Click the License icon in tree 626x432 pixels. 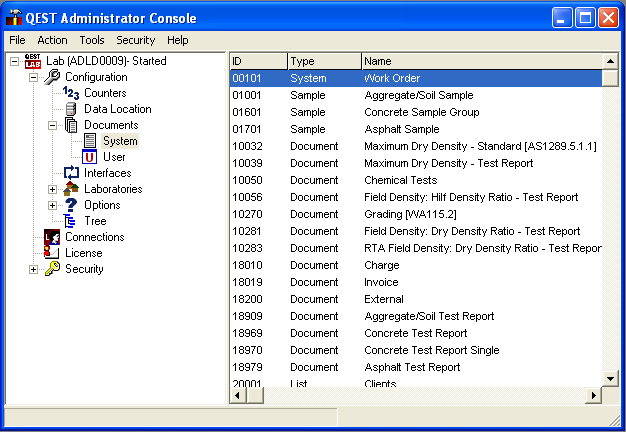coord(52,253)
